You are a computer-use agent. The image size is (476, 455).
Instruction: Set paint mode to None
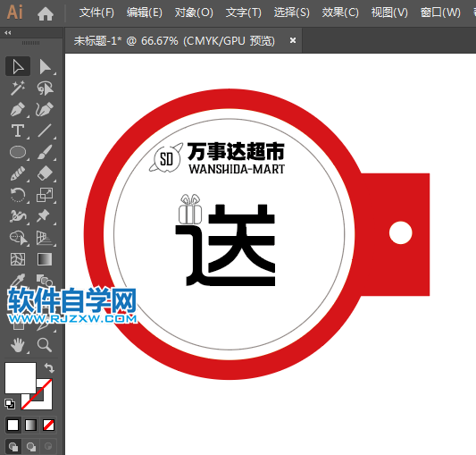click(48, 425)
